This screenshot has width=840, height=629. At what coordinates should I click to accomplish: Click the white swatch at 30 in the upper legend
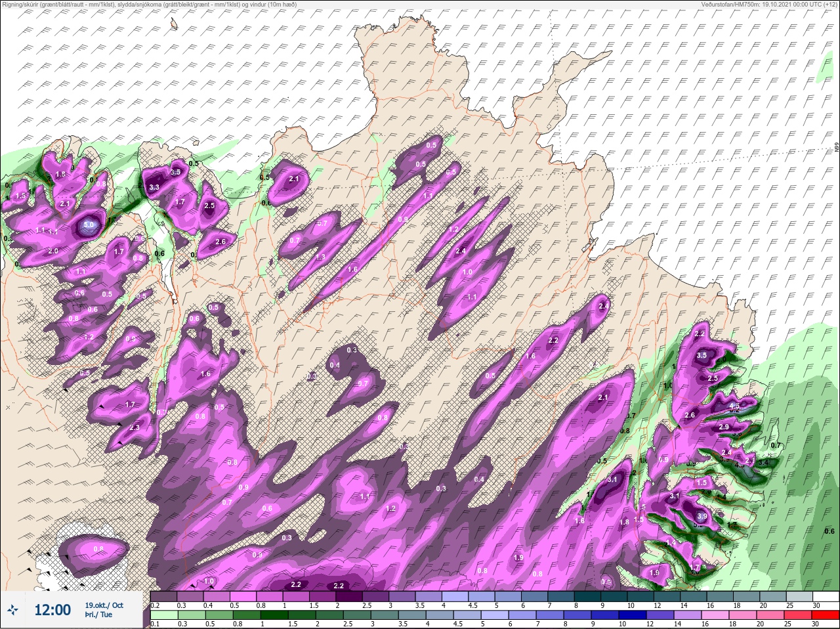826,596
